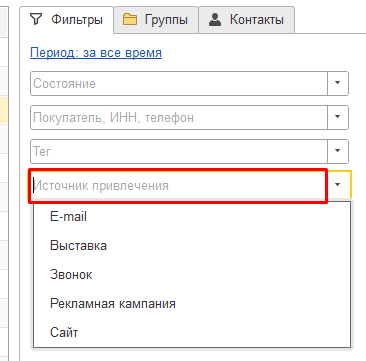The image size is (366, 361).
Task: Select E-mail from the source list
Action: pyautogui.click(x=192, y=217)
